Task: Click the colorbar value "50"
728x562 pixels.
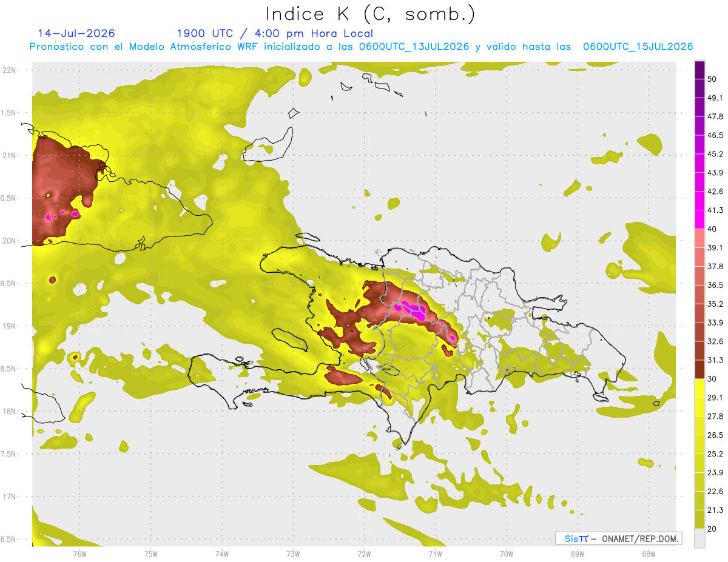Action: point(713,79)
